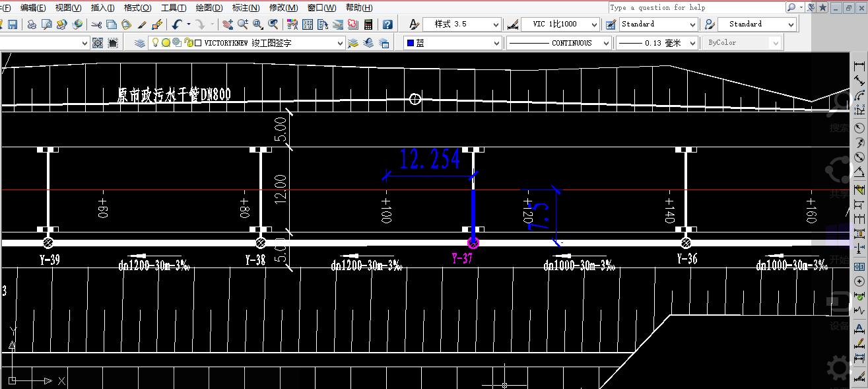This screenshot has height=389, width=868.
Task: Select the Linear dimension tool
Action: pyautogui.click(x=859, y=67)
